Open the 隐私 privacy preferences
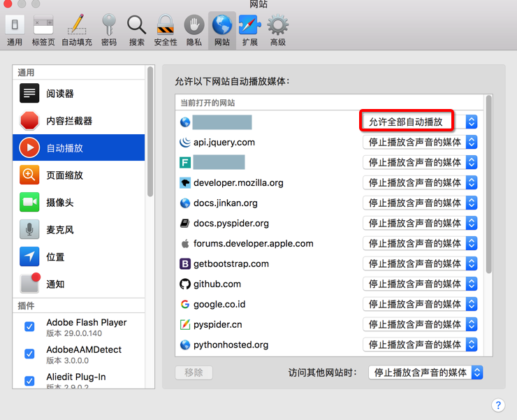Screen dimensions: 517x420 [x=194, y=30]
